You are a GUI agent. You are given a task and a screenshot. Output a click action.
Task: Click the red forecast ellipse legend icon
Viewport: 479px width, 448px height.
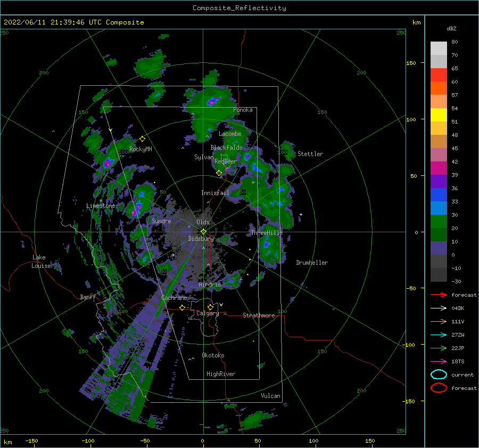coord(439,388)
